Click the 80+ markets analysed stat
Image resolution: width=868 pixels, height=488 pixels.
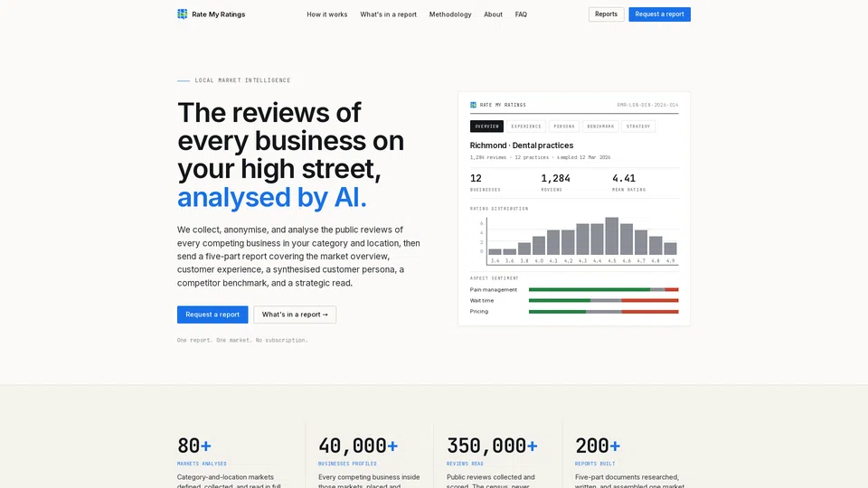(x=194, y=446)
